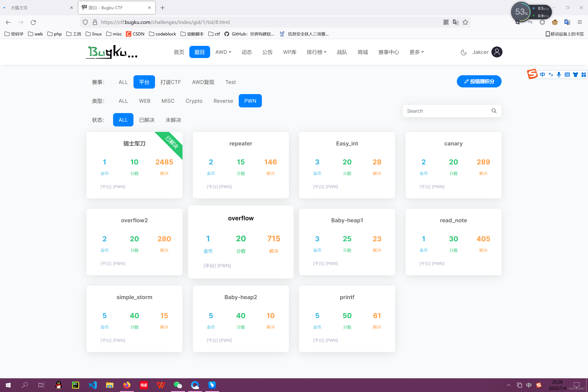Image resolution: width=588 pixels, height=392 pixels.
Task: Reload the page
Action: [x=33, y=22]
